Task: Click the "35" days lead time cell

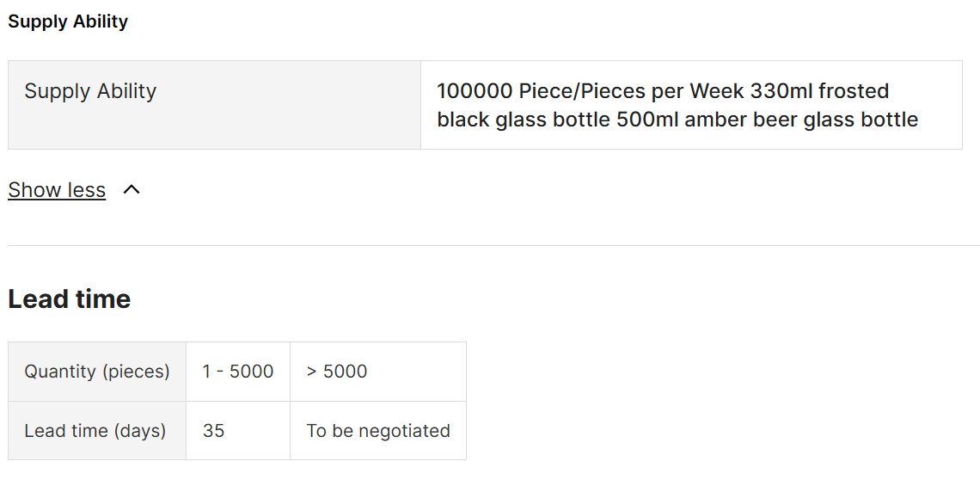Action: 238,430
